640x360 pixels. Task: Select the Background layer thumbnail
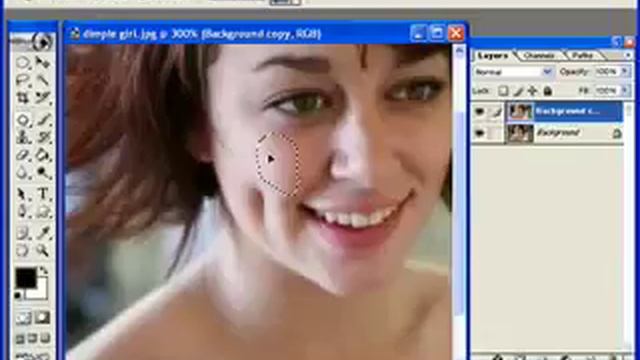point(519,133)
